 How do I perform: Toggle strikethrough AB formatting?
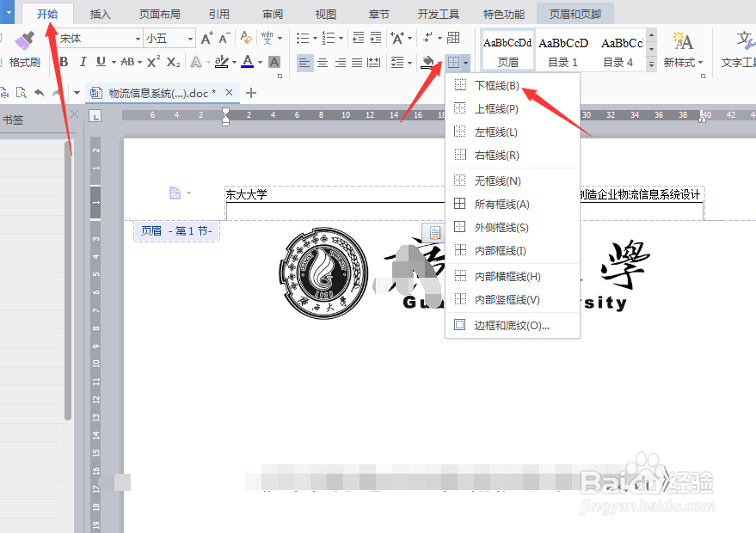click(x=127, y=62)
